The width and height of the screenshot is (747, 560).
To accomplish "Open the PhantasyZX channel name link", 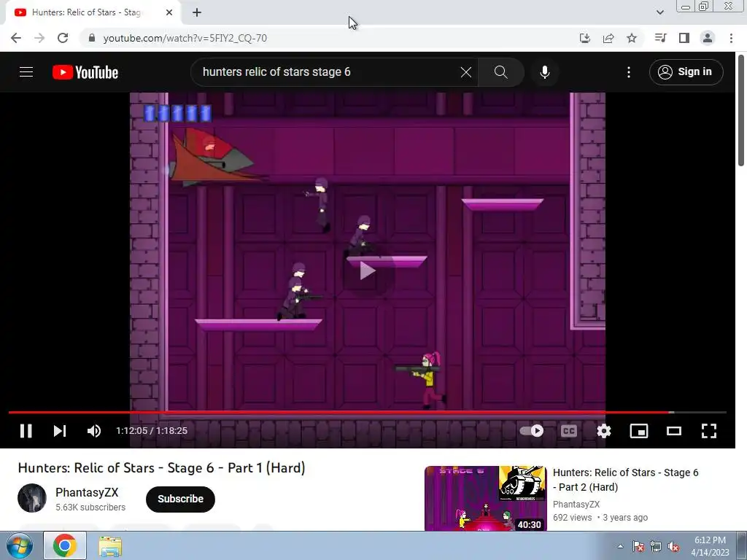I will pos(87,492).
